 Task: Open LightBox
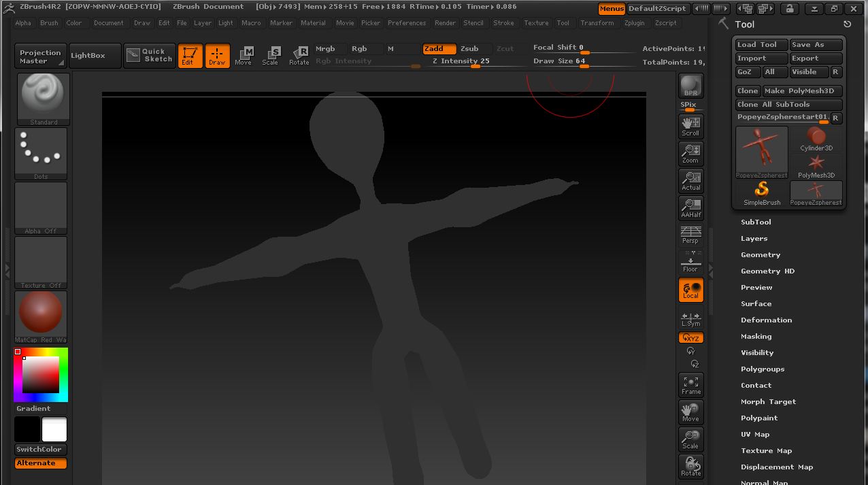coord(95,55)
